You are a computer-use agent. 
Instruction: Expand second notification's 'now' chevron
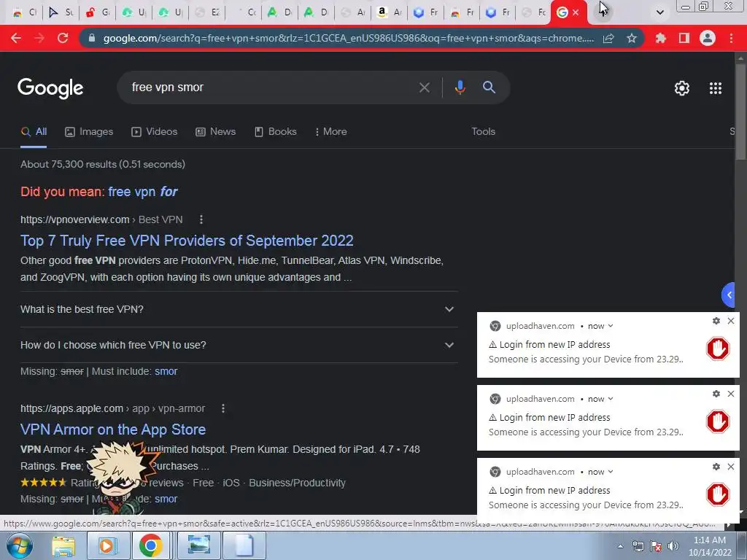click(x=611, y=399)
